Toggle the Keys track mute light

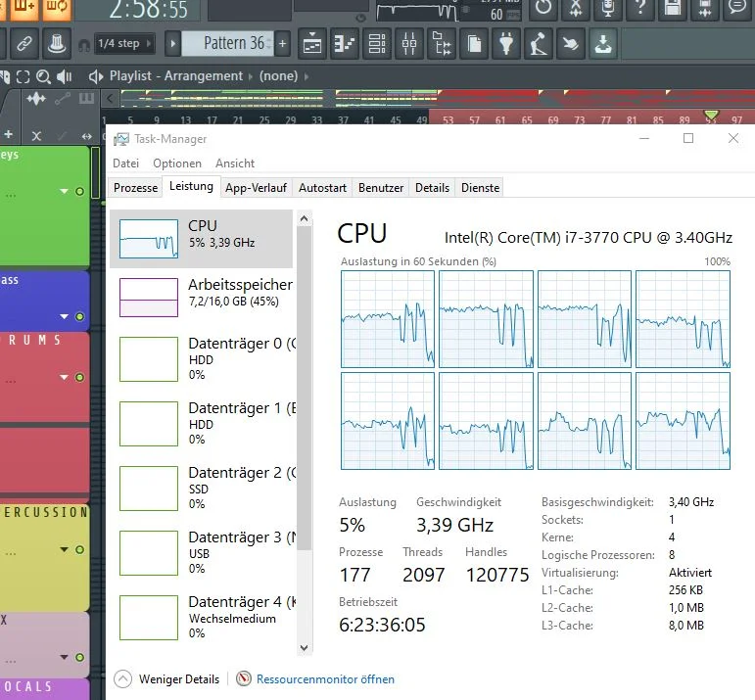point(79,191)
